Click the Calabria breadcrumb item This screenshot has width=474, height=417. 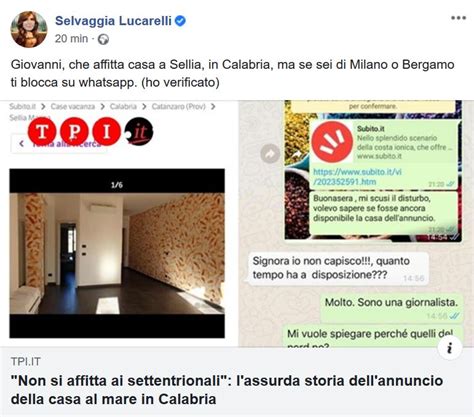click(x=123, y=106)
